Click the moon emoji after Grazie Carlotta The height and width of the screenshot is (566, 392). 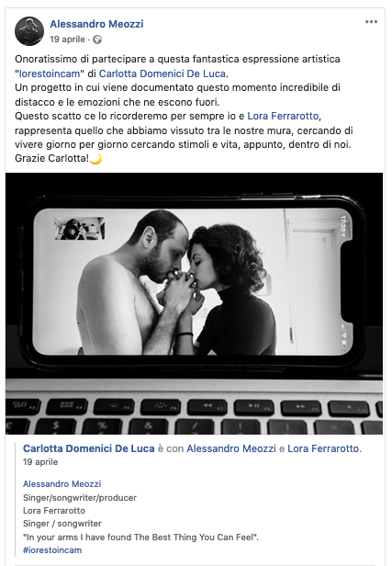click(95, 159)
